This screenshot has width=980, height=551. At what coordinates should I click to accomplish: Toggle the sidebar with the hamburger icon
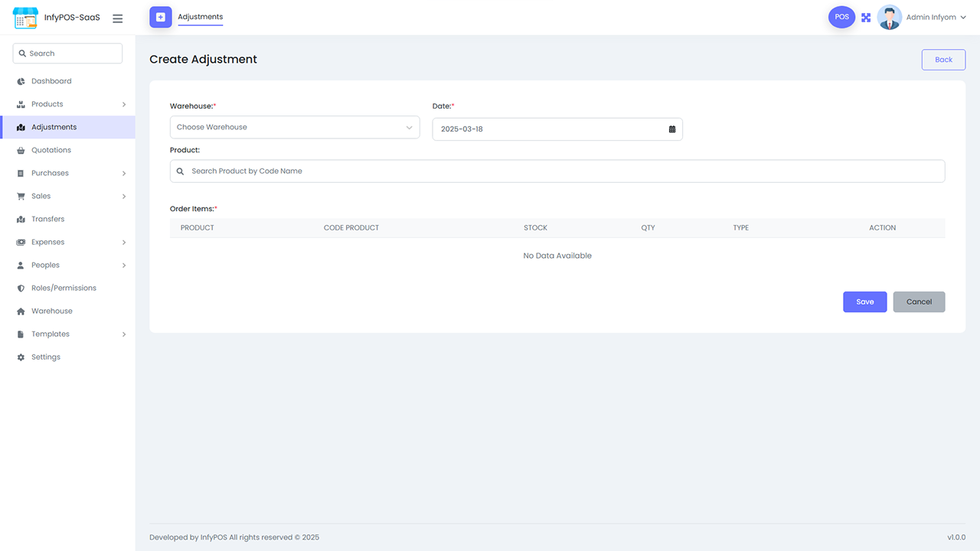click(x=117, y=18)
